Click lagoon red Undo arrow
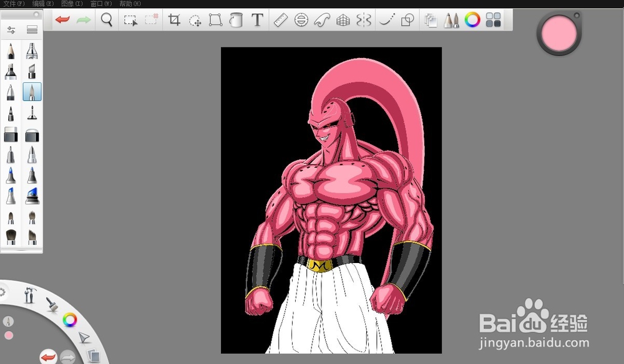624x364 pixels. click(x=48, y=357)
